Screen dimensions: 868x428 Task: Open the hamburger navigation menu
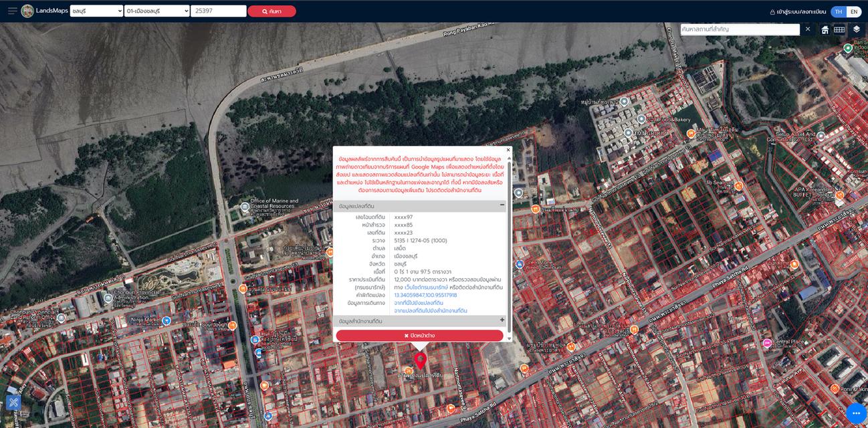point(11,11)
